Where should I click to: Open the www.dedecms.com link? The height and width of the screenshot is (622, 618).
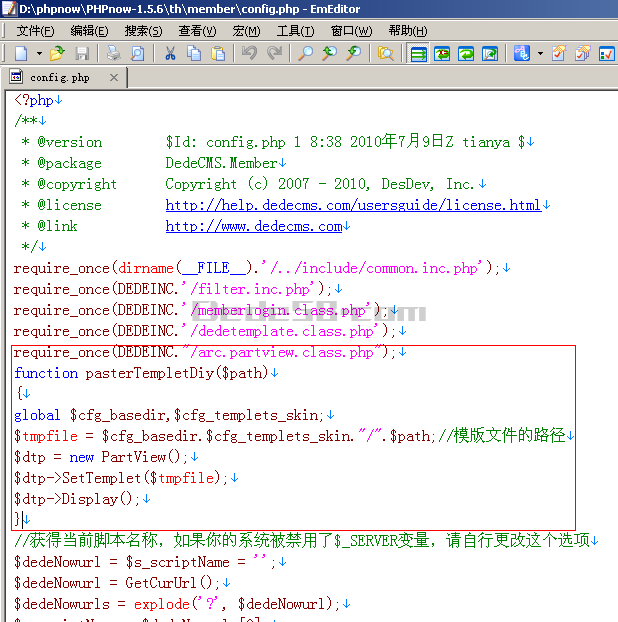click(254, 226)
